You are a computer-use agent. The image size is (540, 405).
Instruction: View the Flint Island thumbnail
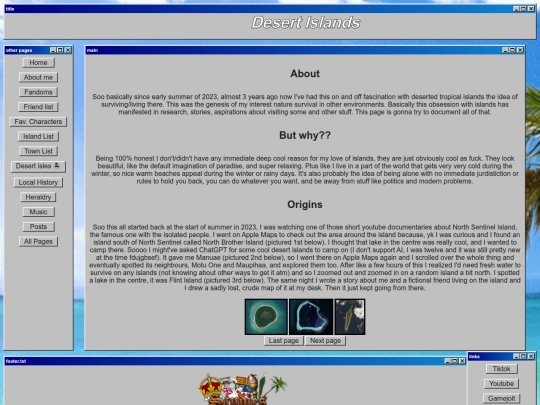[x=350, y=317]
